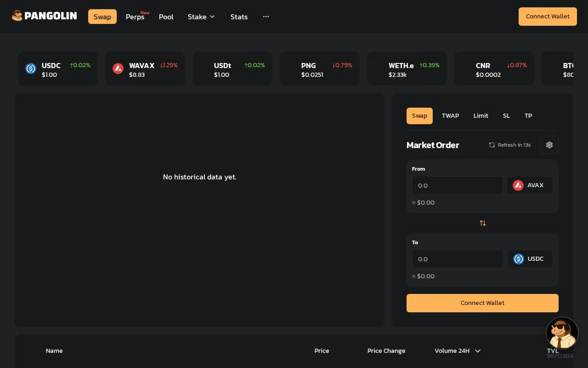Click the Market Order heading
Viewport: 588px width, 368px height.
[x=433, y=145]
